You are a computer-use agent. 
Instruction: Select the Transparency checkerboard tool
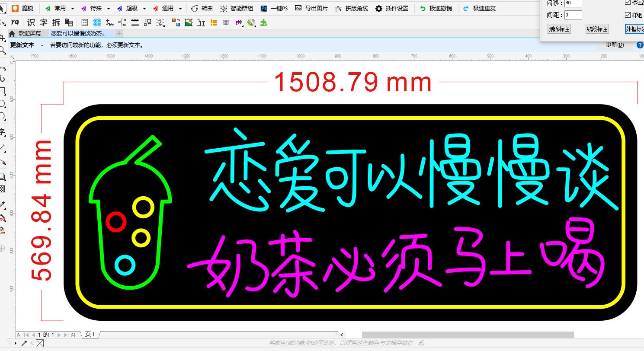click(x=2, y=189)
